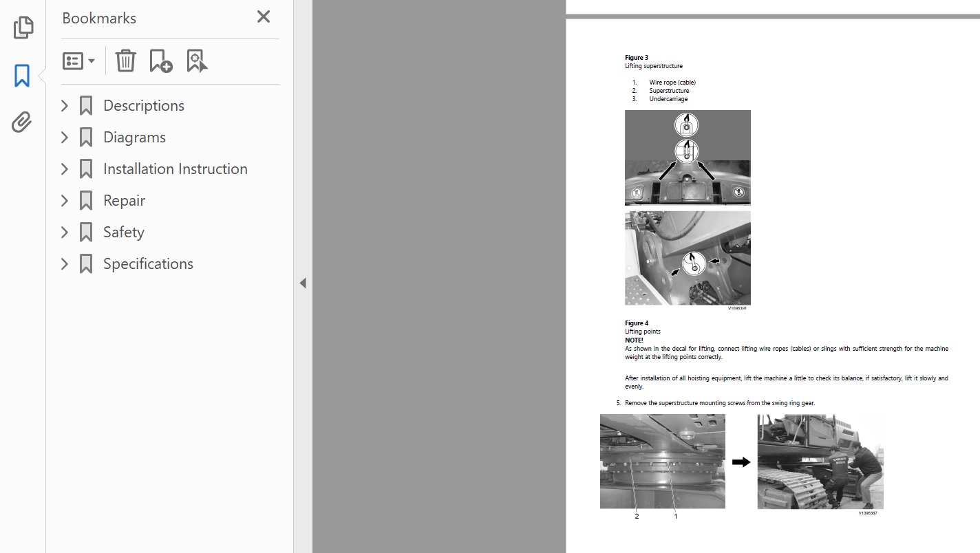This screenshot has width=980, height=553.
Task: Go to the Diagrams bookmark
Action: [x=134, y=138]
